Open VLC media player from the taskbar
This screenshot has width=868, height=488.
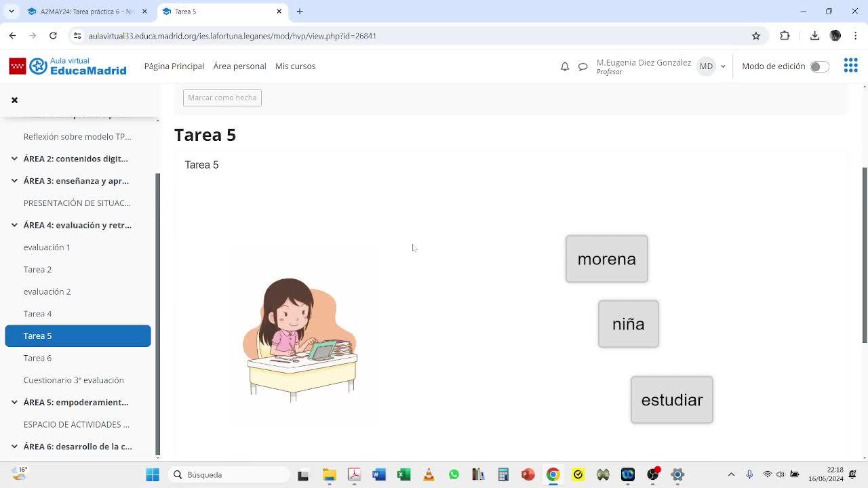[x=429, y=474]
